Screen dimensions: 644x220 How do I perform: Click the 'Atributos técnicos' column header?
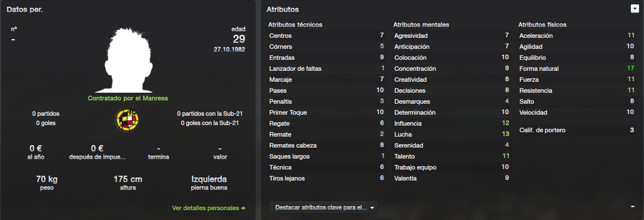click(295, 25)
